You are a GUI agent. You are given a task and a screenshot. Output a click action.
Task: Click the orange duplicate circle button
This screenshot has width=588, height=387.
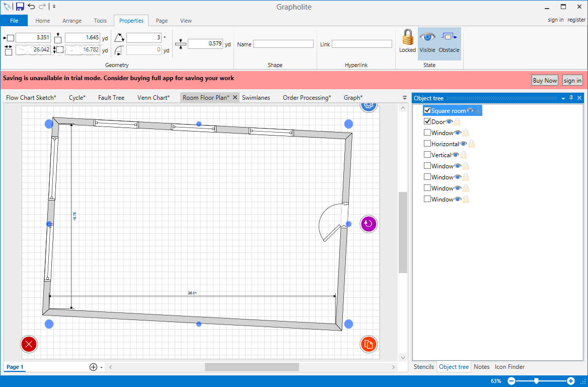point(369,344)
